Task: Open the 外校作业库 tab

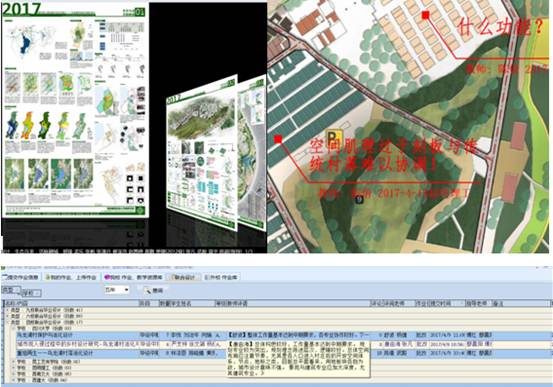Action: (222, 277)
